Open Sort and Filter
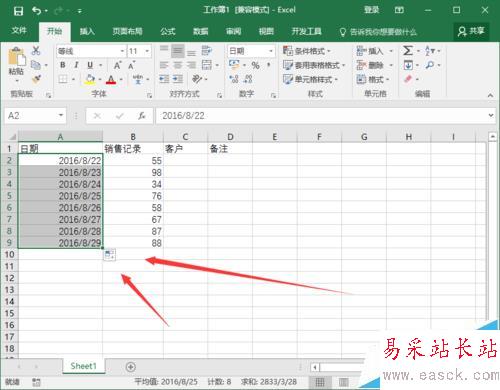 (x=430, y=51)
